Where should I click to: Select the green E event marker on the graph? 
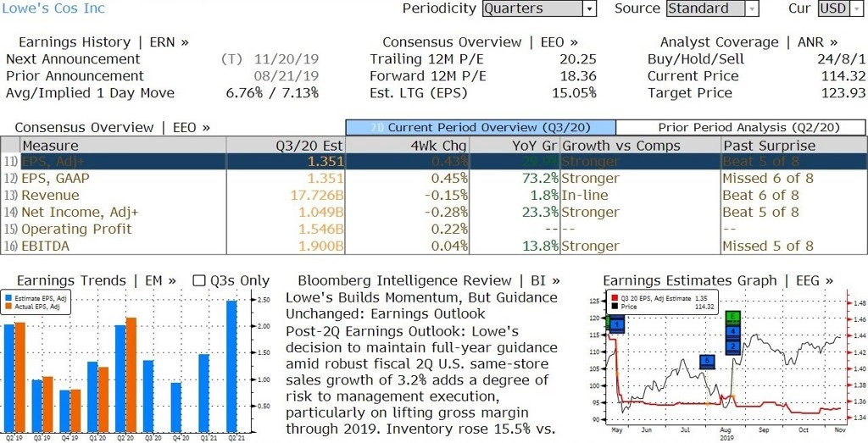(733, 317)
